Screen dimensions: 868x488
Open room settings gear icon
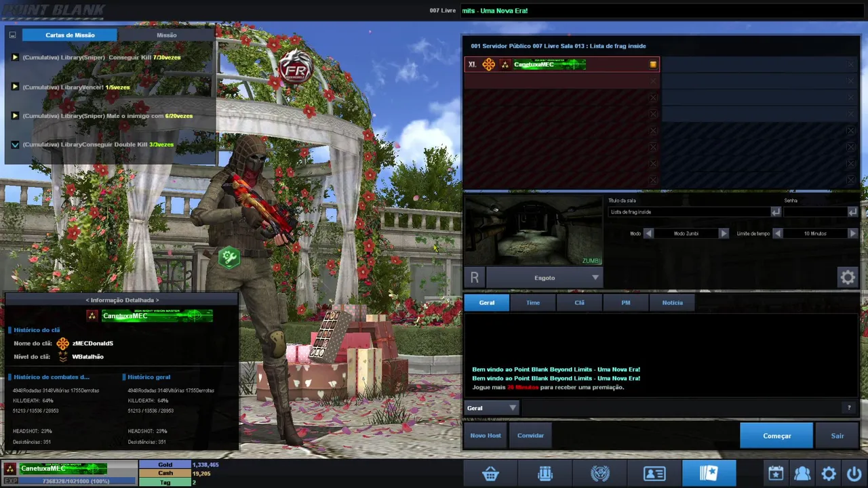(848, 277)
